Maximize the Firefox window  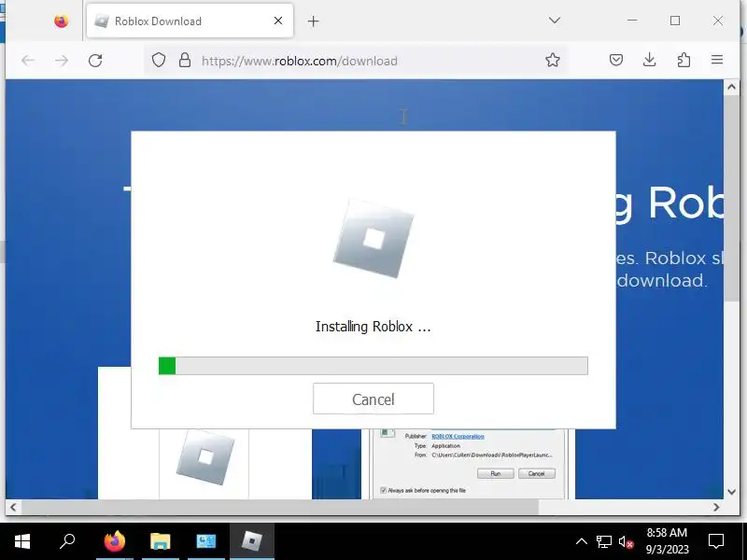tap(675, 21)
